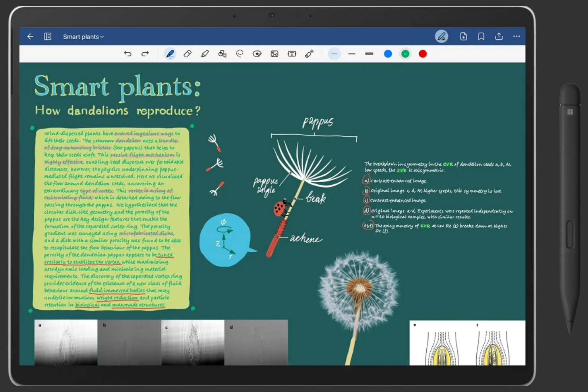Open the page thumbnails view
Image resolution: width=588 pixels, height=392 pixels.
tap(48, 36)
